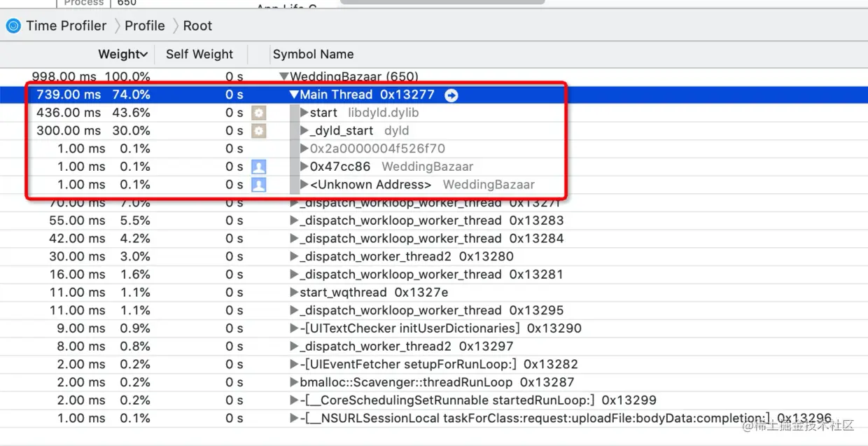Select the 8.00 ms 0.8% weight cell

pyautogui.click(x=104, y=347)
